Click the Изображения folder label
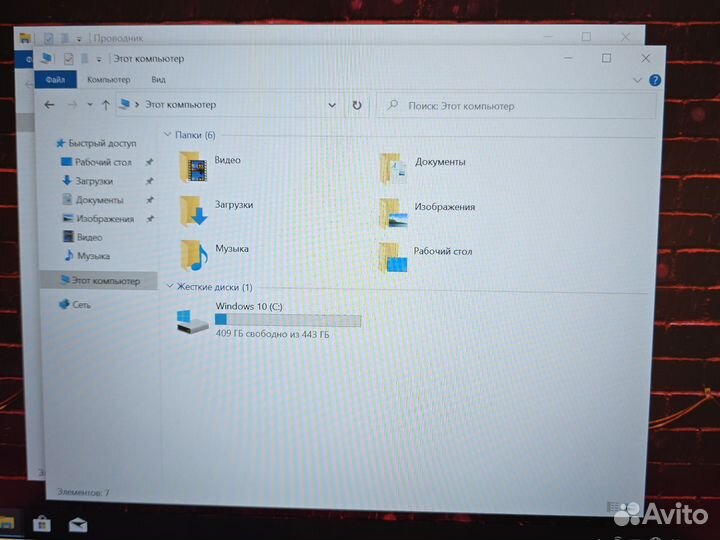This screenshot has height=540, width=720. tap(444, 207)
